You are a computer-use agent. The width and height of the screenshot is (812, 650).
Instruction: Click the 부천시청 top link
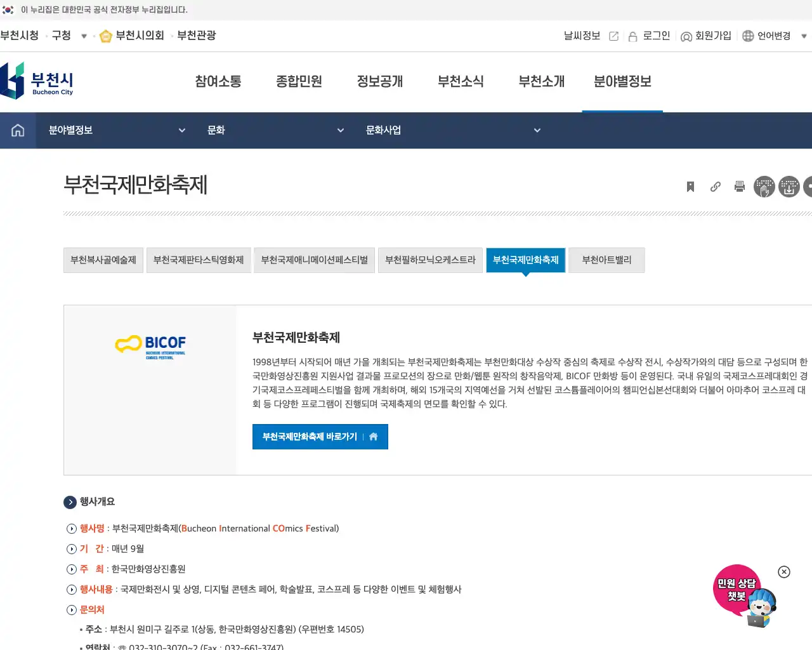tap(20, 36)
